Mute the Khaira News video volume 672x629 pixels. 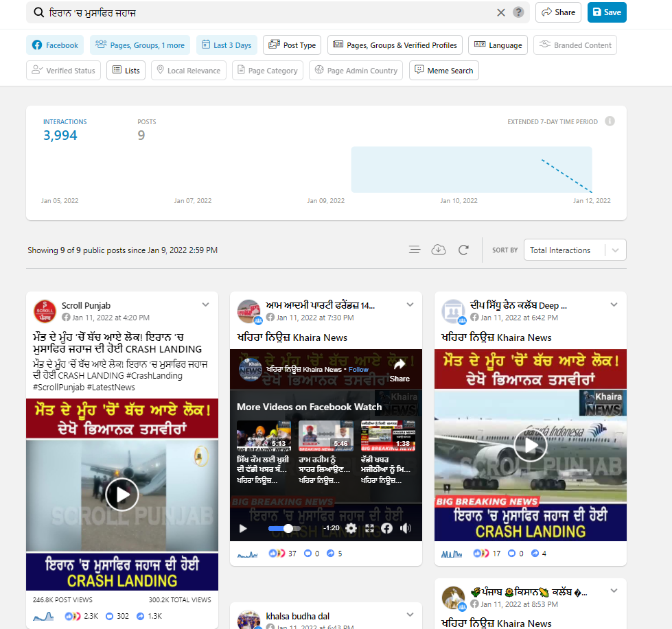click(406, 528)
